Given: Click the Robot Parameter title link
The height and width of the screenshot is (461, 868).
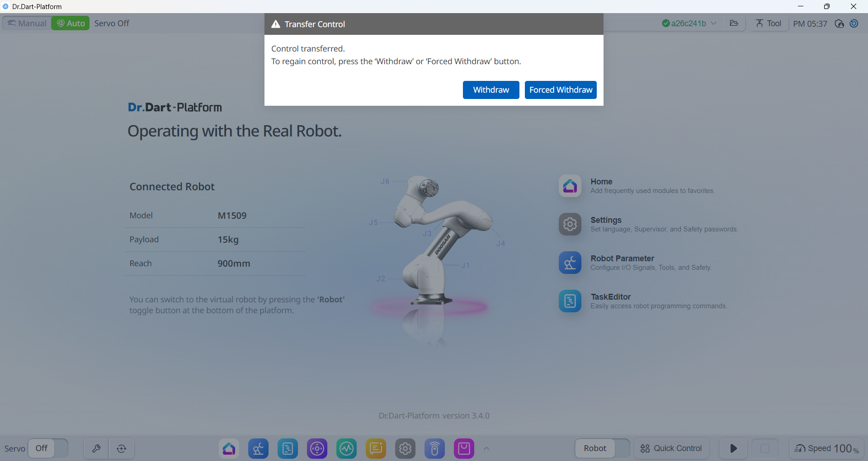Looking at the screenshot, I should pos(622,259).
